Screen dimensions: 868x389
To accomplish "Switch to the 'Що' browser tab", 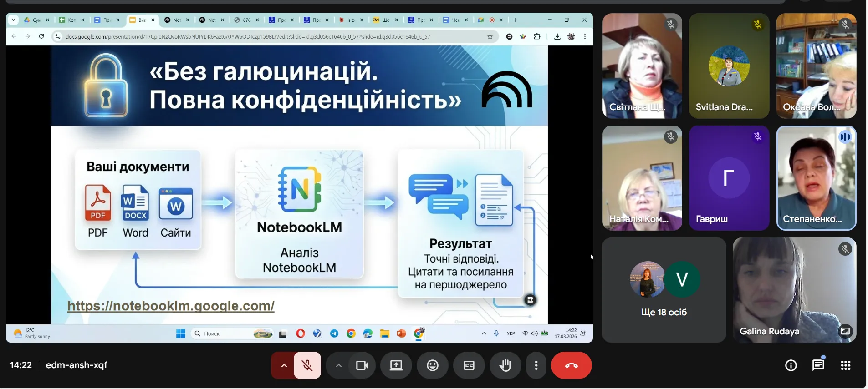I will pyautogui.click(x=386, y=20).
